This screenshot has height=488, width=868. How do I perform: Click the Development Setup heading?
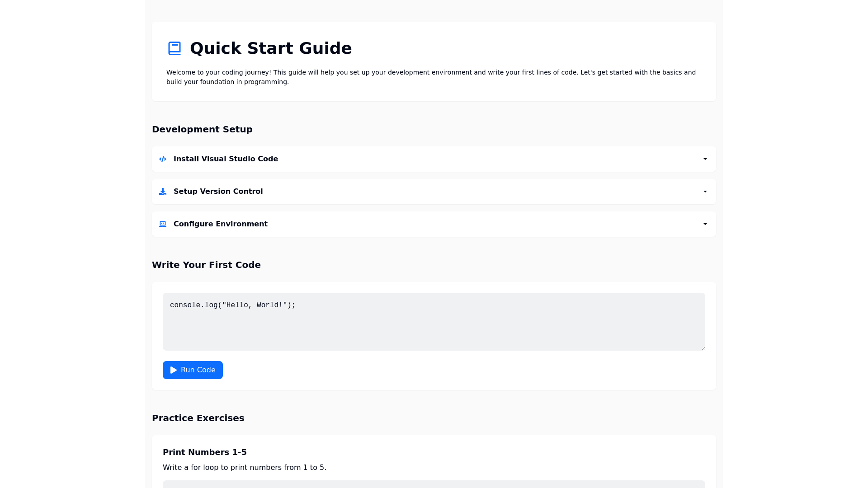[202, 130]
